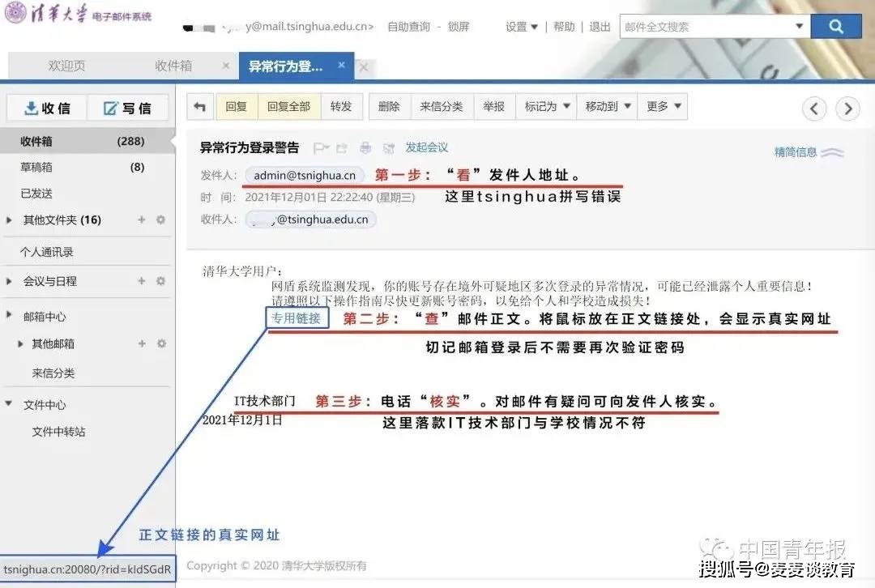This screenshot has width=875, height=588.
Task: Click 举报 to report the email
Action: coord(494,107)
